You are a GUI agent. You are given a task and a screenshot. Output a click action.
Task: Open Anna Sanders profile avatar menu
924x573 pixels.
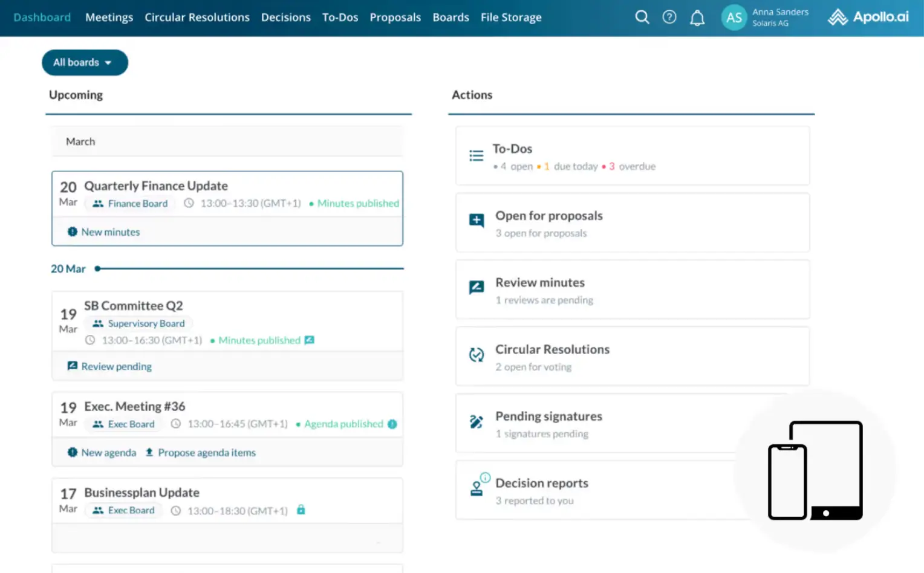[734, 18]
